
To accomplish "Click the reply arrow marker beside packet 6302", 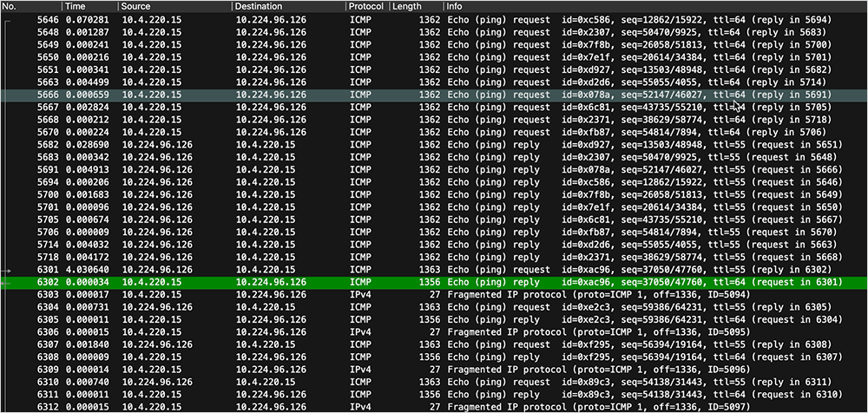I will coord(8,283).
